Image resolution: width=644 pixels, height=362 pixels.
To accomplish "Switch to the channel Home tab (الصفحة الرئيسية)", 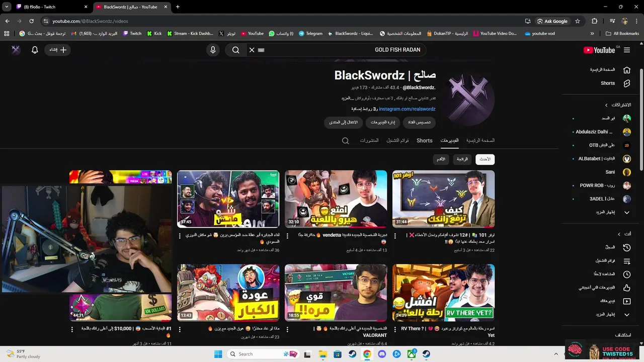I will pos(480,141).
